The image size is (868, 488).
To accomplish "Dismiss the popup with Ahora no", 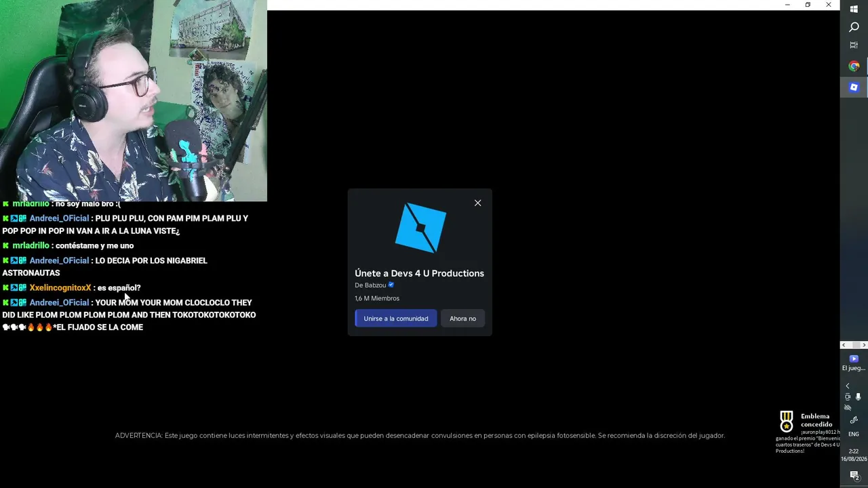I will click(x=462, y=319).
